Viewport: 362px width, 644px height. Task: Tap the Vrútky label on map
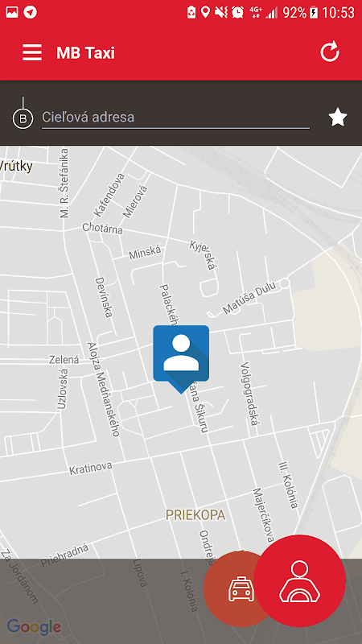tap(16, 167)
